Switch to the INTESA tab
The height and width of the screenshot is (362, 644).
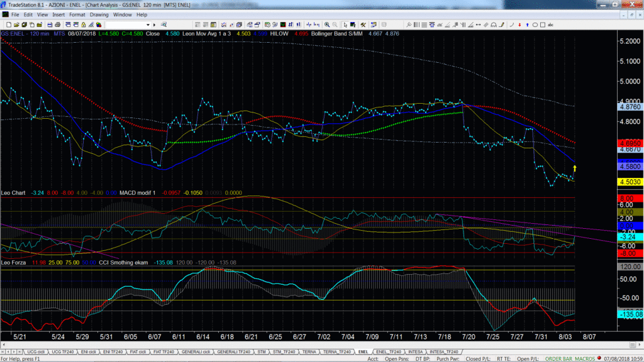[x=415, y=352]
